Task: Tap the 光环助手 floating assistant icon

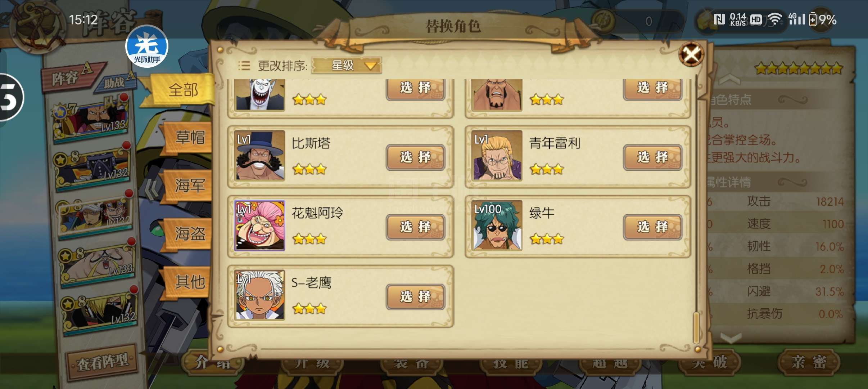Action: (x=147, y=46)
